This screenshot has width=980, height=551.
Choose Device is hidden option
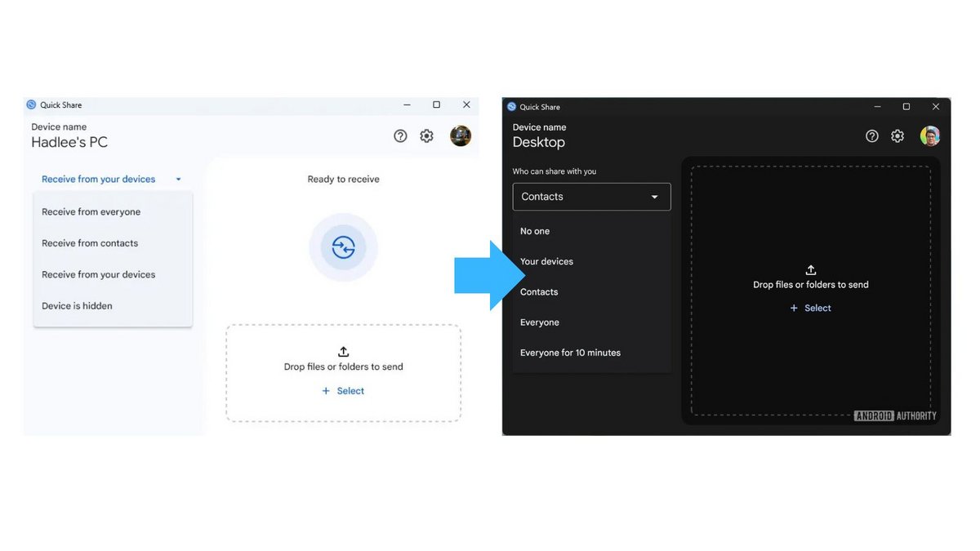click(x=77, y=305)
